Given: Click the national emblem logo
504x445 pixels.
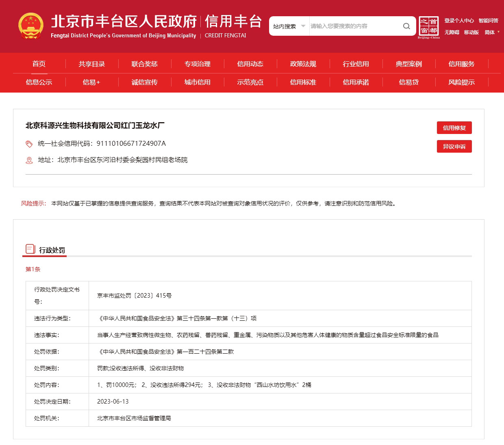Looking at the screenshot, I should [31, 26].
